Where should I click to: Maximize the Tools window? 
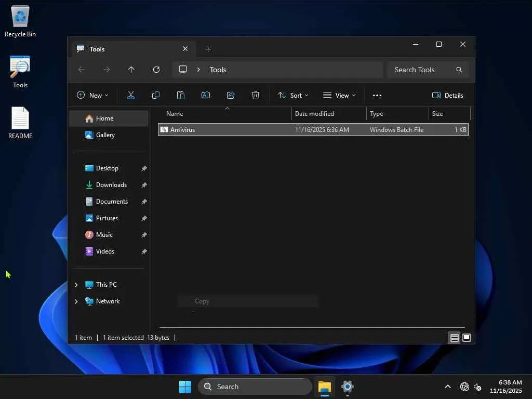[439, 45]
